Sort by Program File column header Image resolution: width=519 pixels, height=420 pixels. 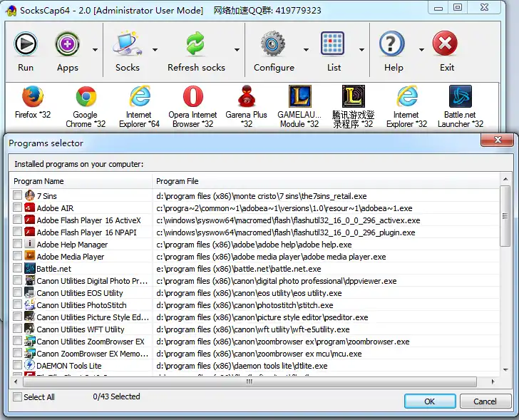coord(326,181)
